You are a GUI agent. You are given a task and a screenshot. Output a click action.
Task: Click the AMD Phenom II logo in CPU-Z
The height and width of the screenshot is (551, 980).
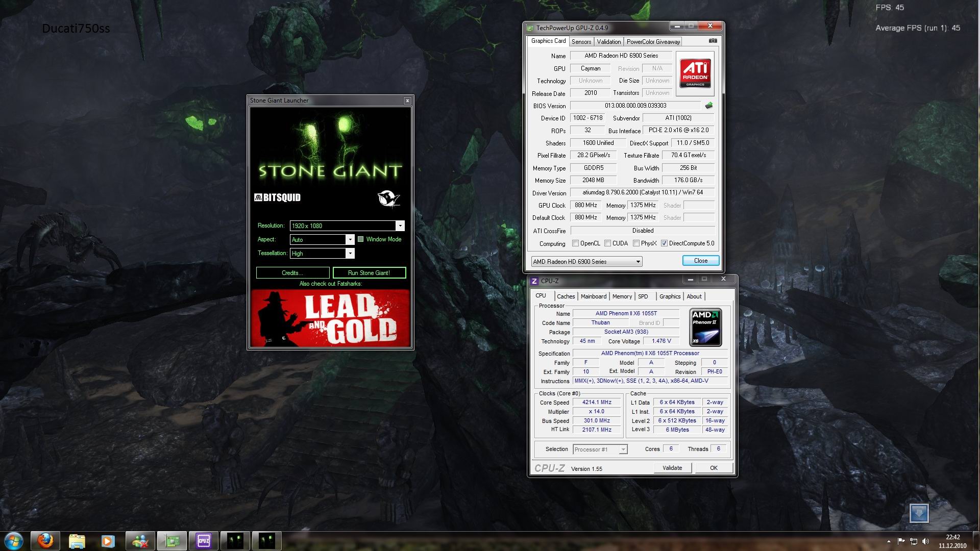click(x=705, y=327)
